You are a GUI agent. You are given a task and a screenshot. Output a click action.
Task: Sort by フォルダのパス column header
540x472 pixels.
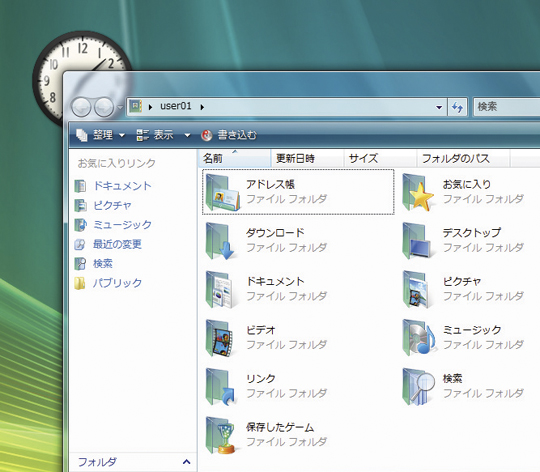[x=464, y=158]
